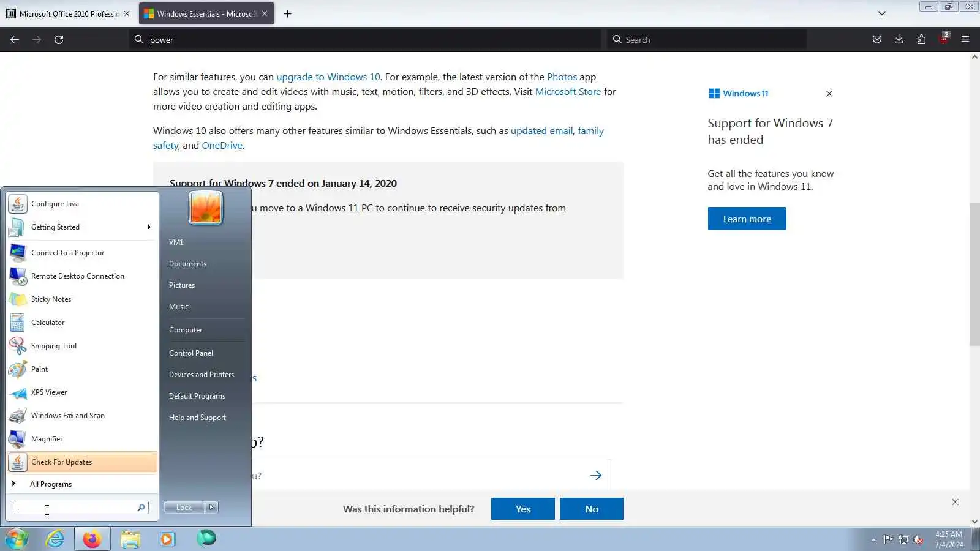Close the Windows Essentials tab
The image size is (980, 551).
pyautogui.click(x=265, y=13)
